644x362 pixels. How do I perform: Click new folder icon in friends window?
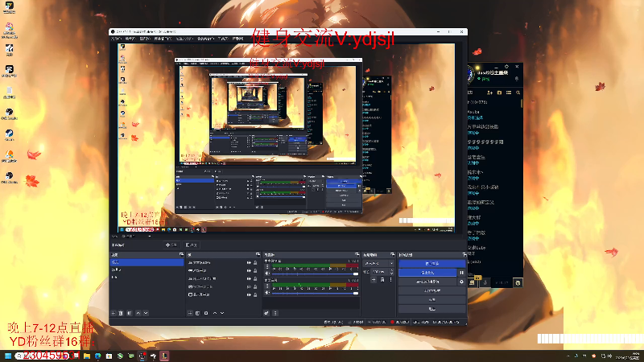pos(499,93)
